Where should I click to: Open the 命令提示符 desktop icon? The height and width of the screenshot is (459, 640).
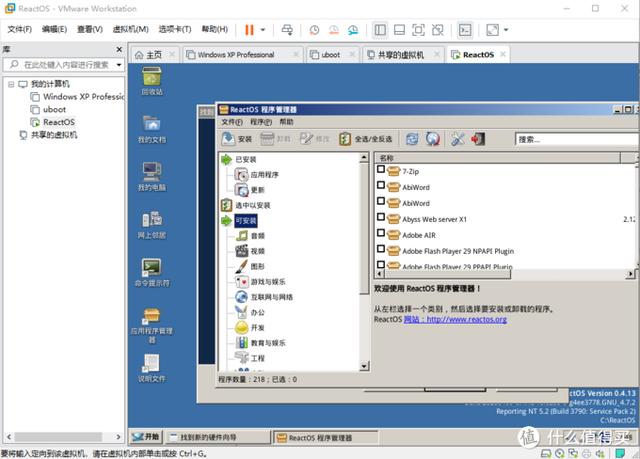click(x=152, y=273)
